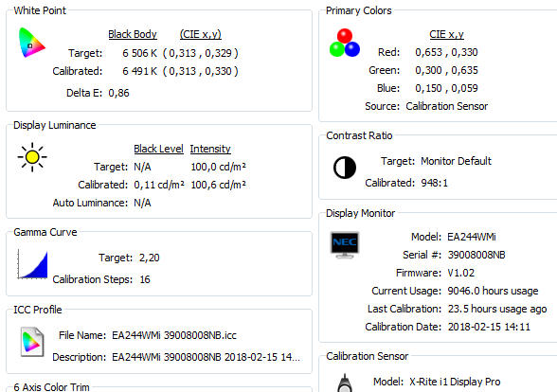
Task: Click the Intensity column header
Action: click(210, 149)
